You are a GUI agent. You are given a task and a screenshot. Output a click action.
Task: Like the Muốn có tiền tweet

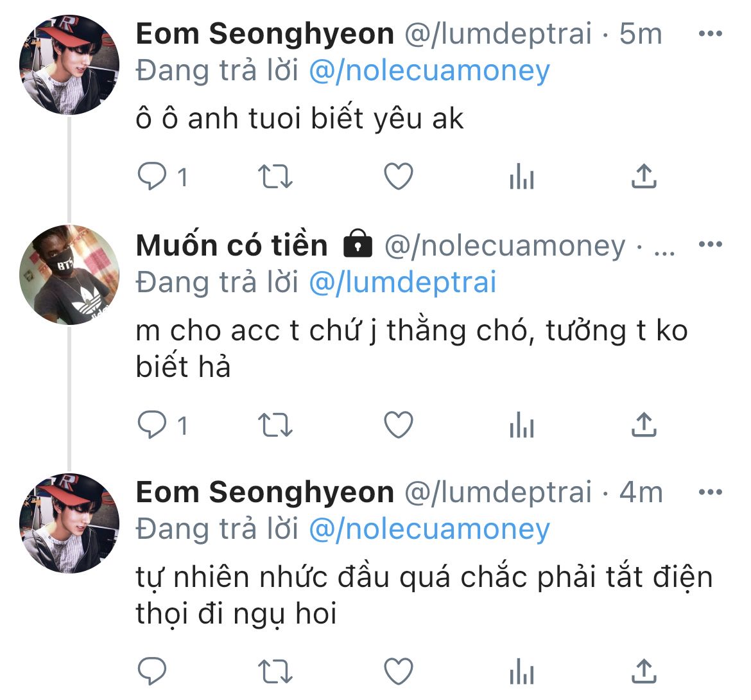click(x=398, y=424)
